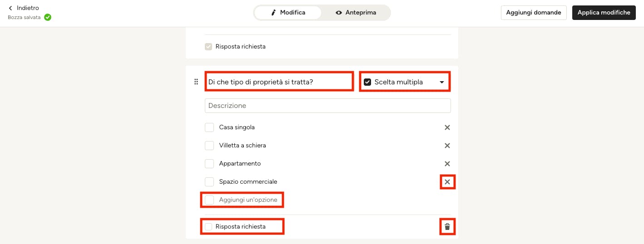This screenshot has width=644, height=244.
Task: Click the question title text field
Action: (279, 82)
